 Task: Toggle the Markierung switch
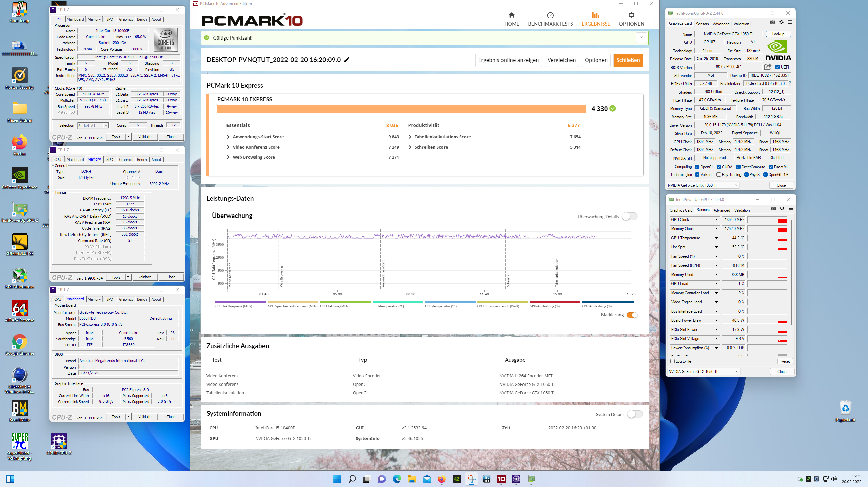pos(632,315)
